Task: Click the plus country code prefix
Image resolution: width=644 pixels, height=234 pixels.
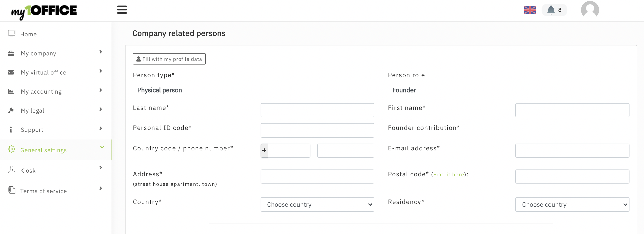Action: coord(264,151)
